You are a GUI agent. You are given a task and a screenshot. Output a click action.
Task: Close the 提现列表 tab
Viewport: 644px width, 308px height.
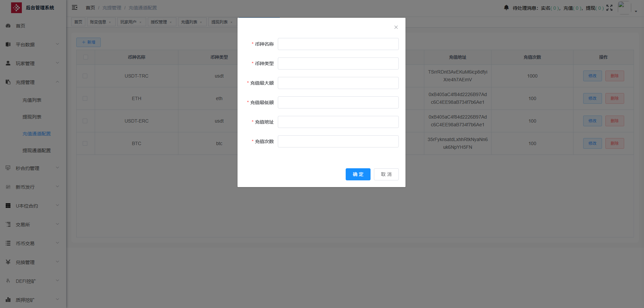pos(231,22)
